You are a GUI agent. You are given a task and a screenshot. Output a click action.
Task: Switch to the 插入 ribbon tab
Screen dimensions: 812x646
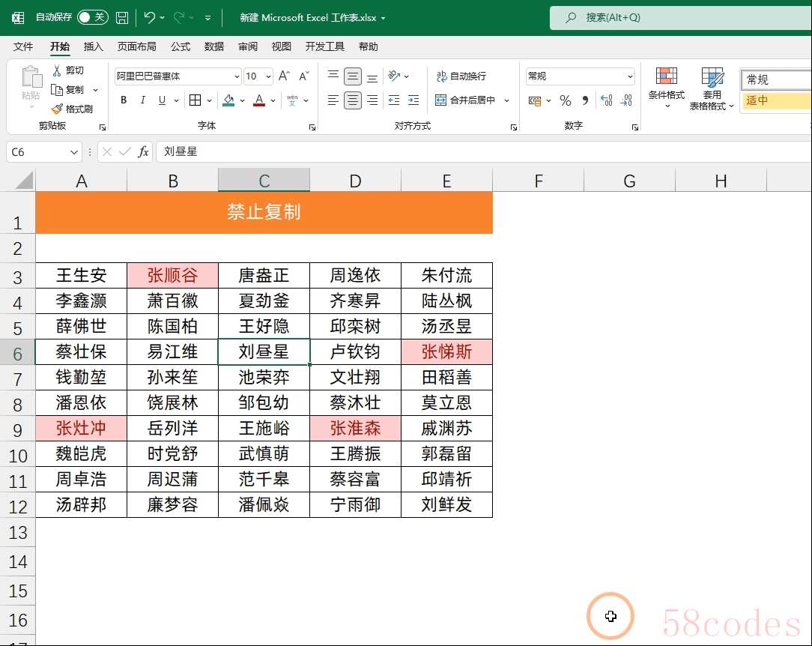coord(94,46)
